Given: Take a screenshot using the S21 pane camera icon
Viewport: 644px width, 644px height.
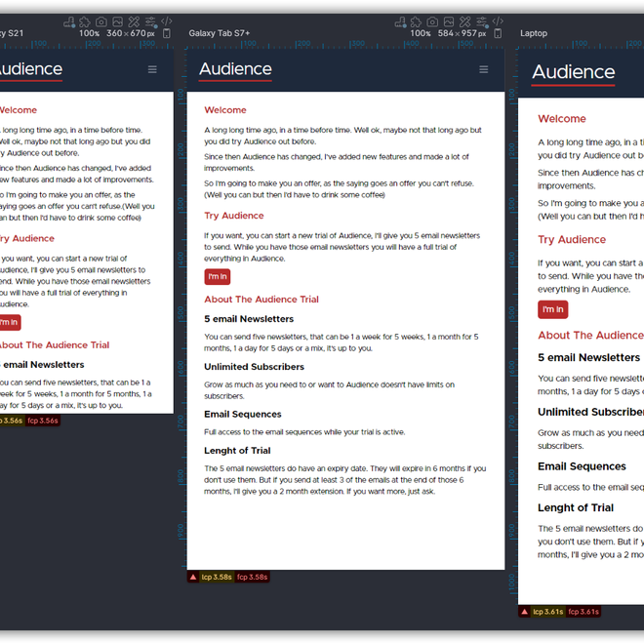Looking at the screenshot, I should pyautogui.click(x=101, y=21).
